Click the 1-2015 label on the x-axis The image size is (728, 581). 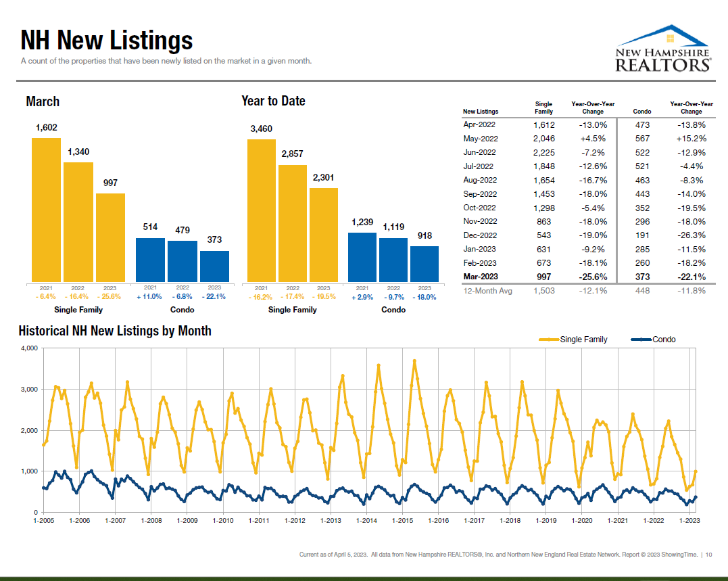click(402, 521)
